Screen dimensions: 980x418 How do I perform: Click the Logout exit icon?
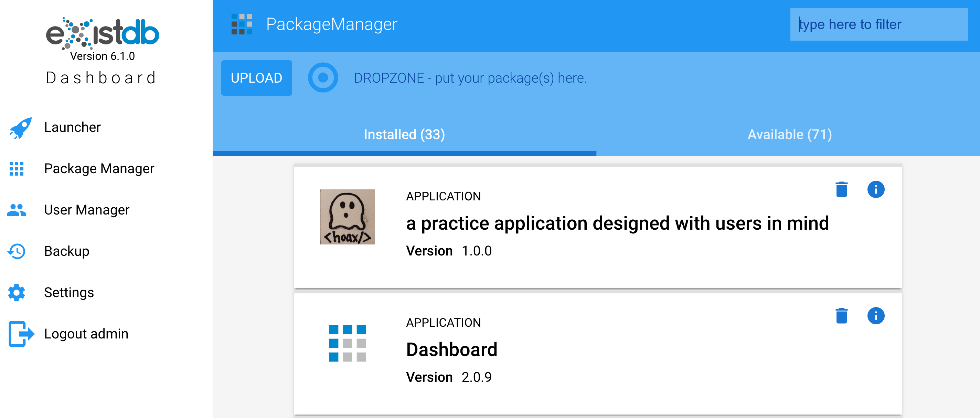[x=21, y=334]
